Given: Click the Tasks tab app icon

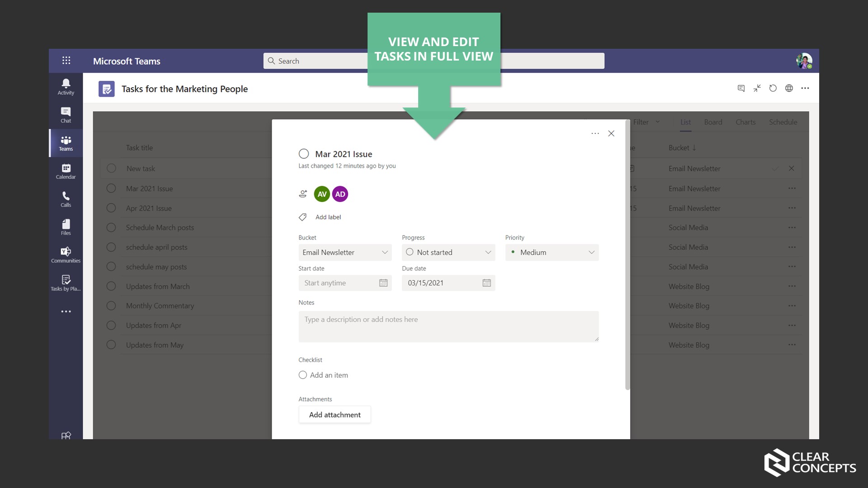Looking at the screenshot, I should pos(107,89).
